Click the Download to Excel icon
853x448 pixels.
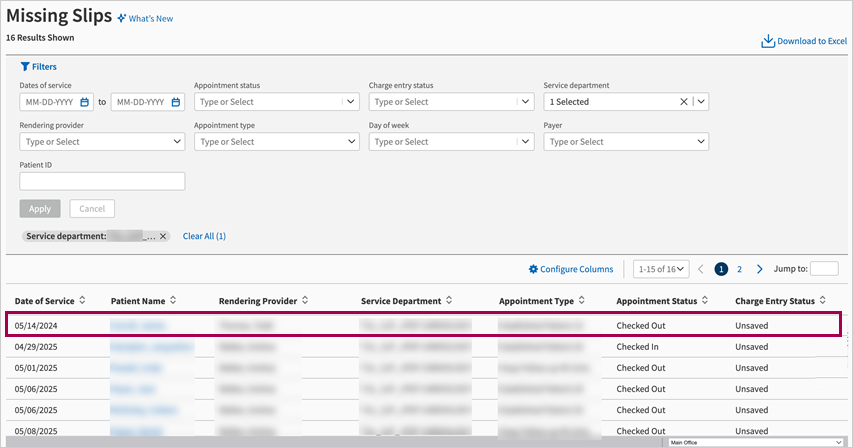(768, 41)
